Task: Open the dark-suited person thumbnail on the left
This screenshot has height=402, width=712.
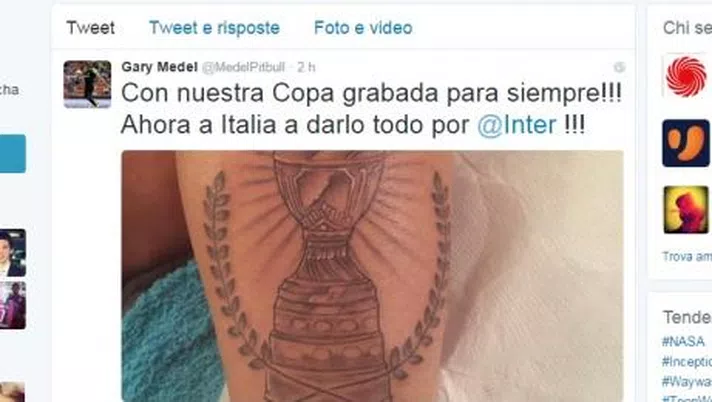Action: coord(12,253)
